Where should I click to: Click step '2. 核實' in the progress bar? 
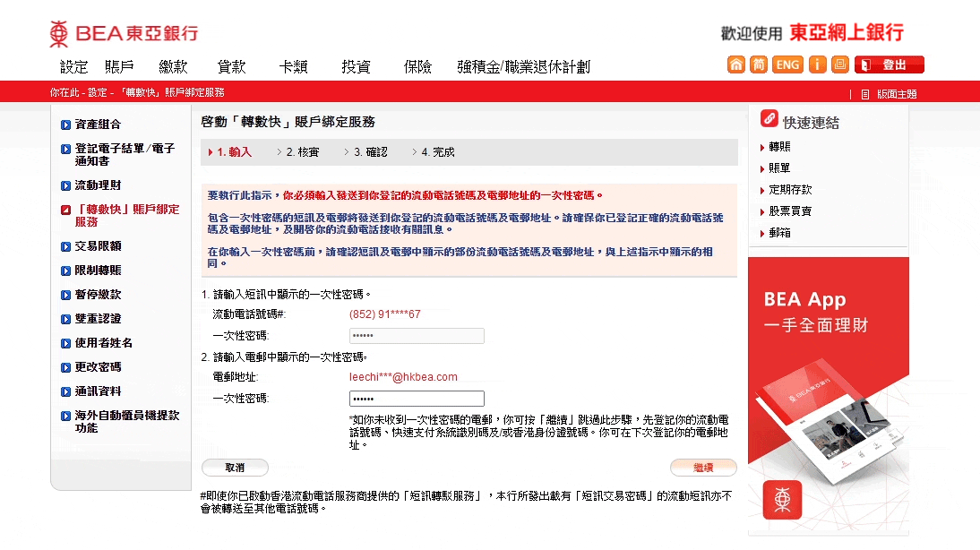click(x=303, y=152)
